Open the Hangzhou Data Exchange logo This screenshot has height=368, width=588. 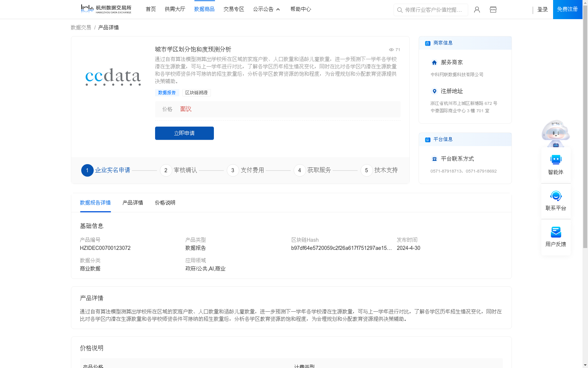tap(106, 9)
